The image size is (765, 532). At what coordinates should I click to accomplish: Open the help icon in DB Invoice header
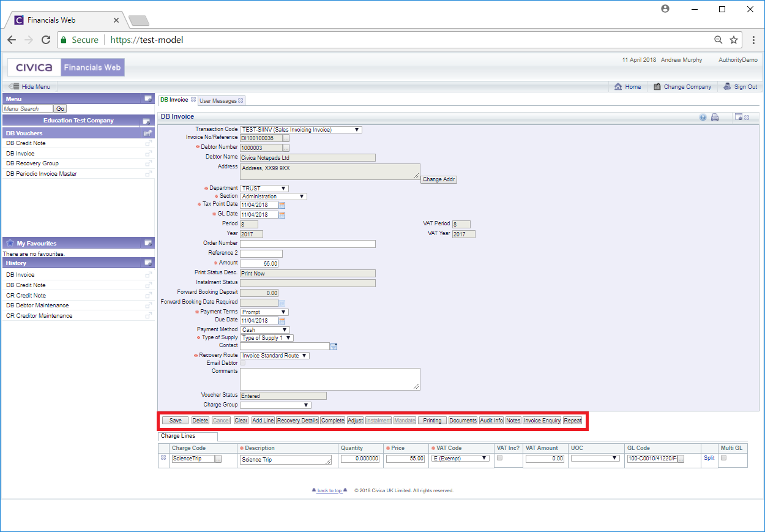tap(703, 117)
